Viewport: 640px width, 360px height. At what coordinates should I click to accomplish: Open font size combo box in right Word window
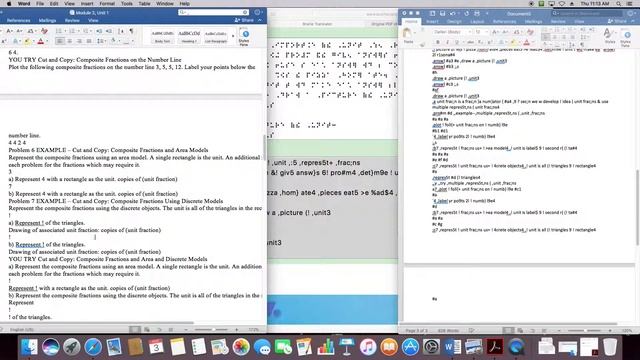[x=481, y=32]
